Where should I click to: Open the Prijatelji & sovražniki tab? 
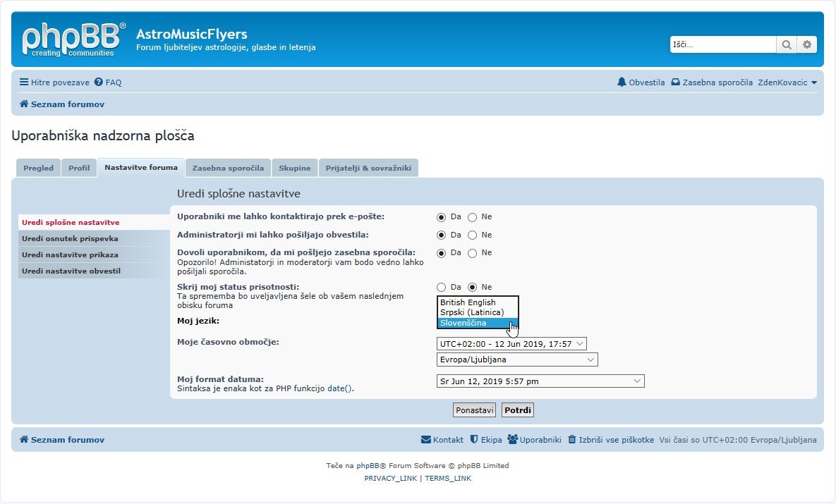[x=368, y=168]
